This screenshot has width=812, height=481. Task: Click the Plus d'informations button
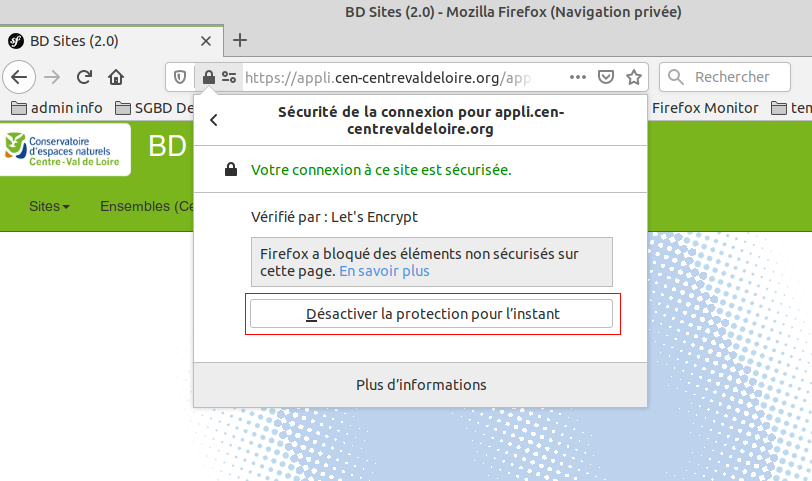[421, 385]
